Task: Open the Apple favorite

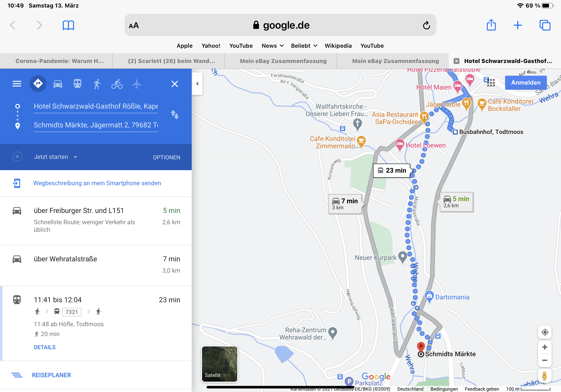Action: tap(184, 46)
